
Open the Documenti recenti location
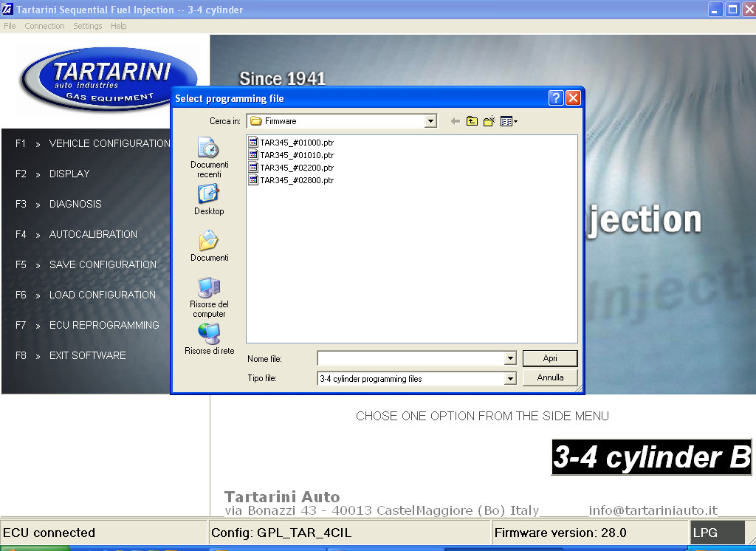click(x=209, y=157)
